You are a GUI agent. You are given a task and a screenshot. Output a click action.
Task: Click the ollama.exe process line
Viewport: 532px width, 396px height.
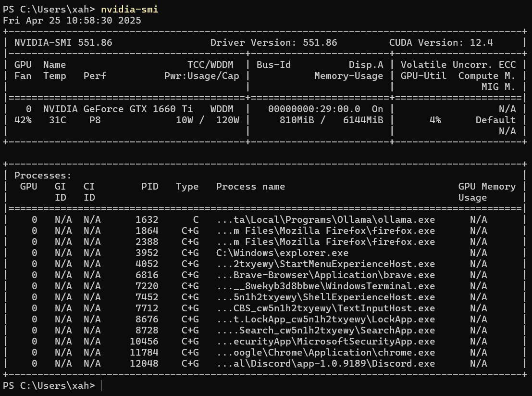tap(325, 219)
